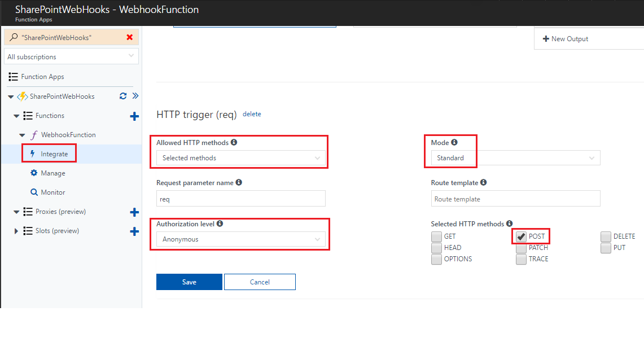Focus the SharePointWebHooks search box

(x=72, y=37)
